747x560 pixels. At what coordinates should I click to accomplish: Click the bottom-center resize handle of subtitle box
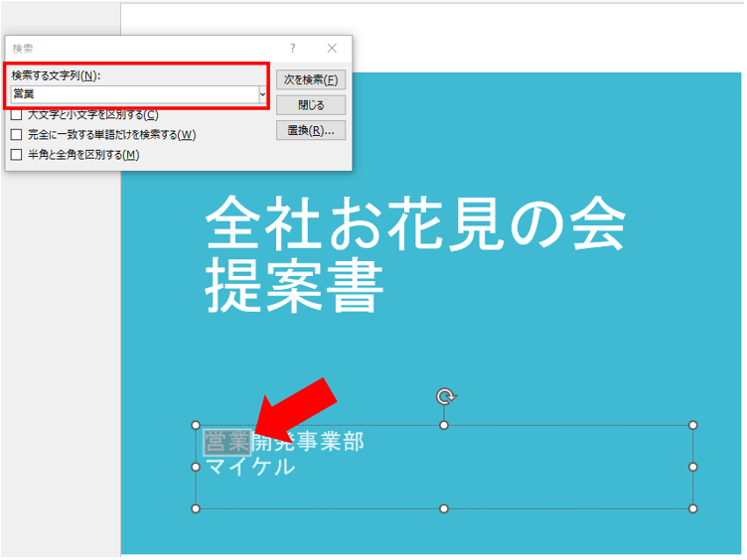pyautogui.click(x=444, y=508)
